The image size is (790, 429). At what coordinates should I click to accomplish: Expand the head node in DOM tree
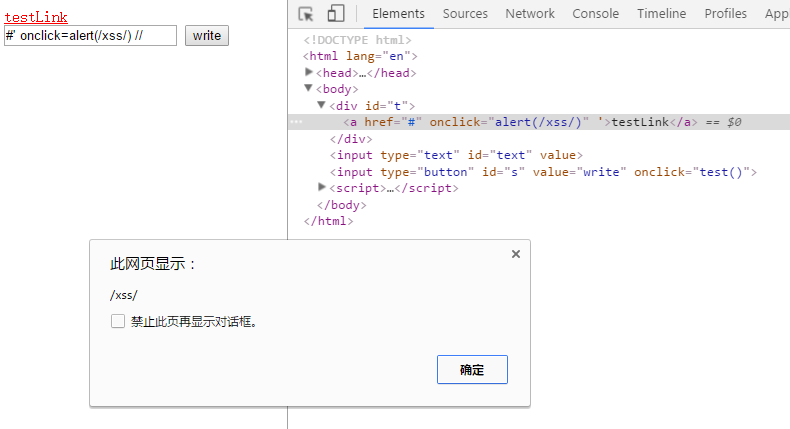309,72
